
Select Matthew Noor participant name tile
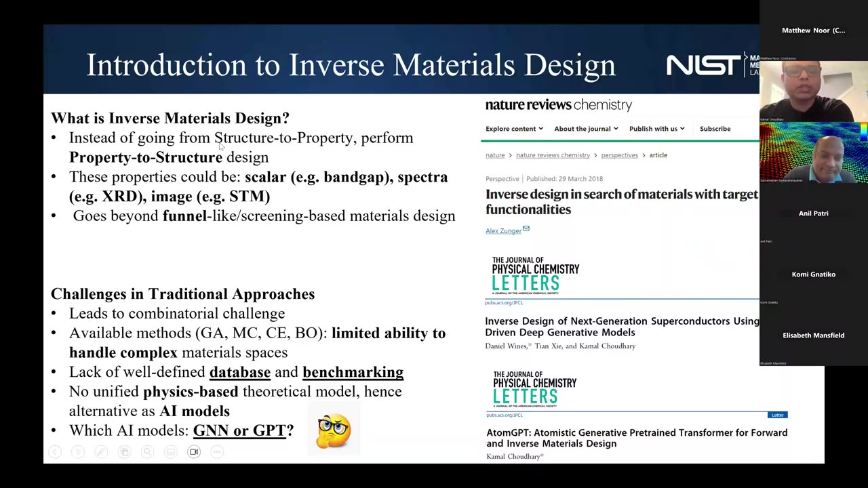[813, 30]
